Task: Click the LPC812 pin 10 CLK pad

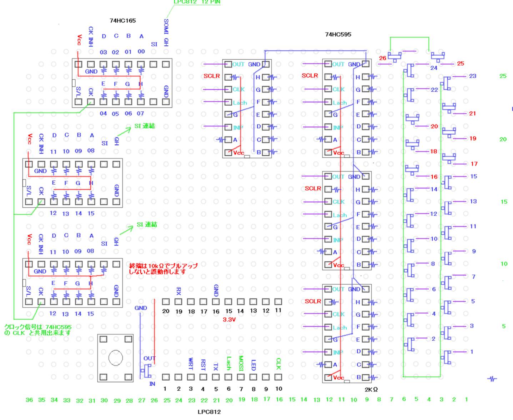Action: (278, 377)
